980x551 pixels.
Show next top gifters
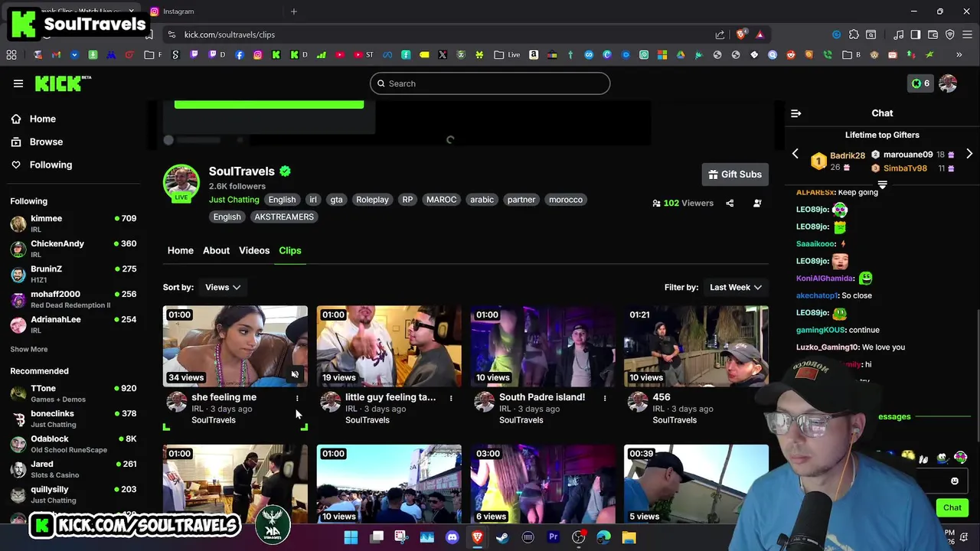pyautogui.click(x=969, y=154)
